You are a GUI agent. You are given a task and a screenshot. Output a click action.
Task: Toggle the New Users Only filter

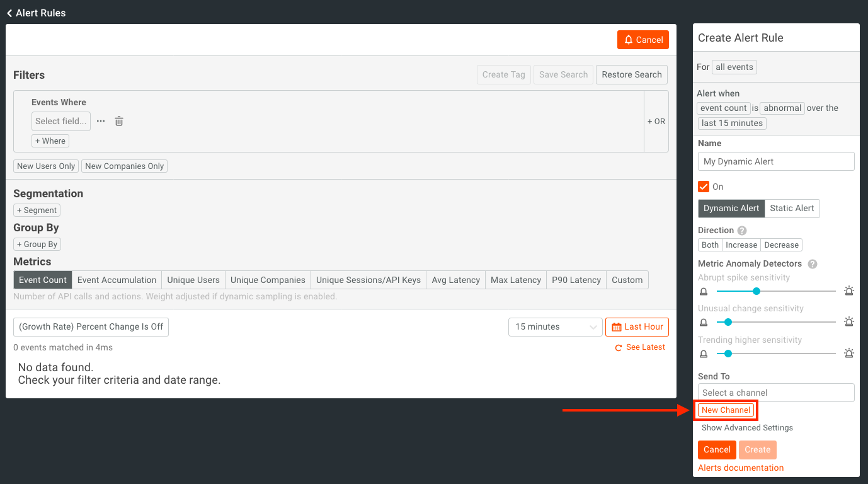click(46, 166)
